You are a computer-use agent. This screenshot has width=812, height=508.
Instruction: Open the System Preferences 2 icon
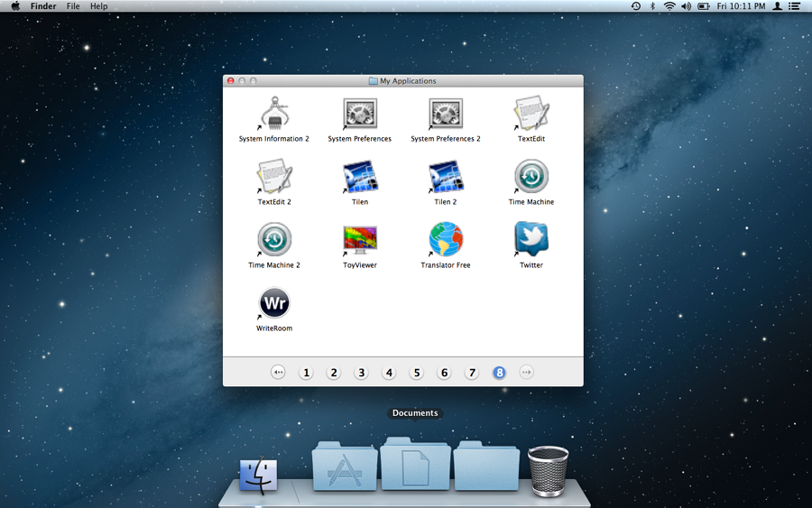(x=446, y=113)
